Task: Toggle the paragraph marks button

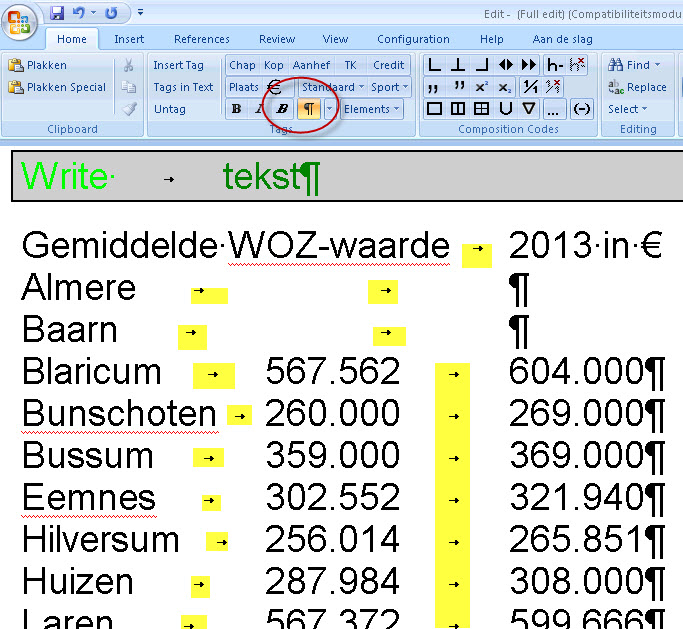Action: coord(309,109)
